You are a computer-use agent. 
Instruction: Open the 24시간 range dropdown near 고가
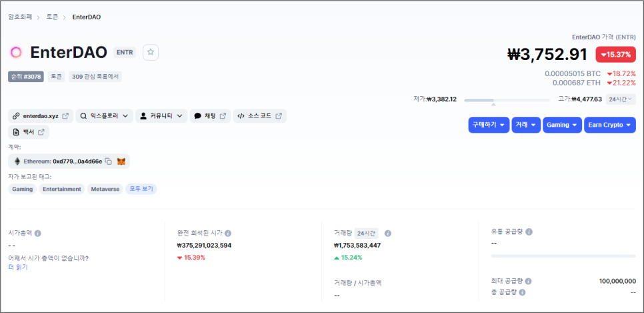pyautogui.click(x=621, y=99)
